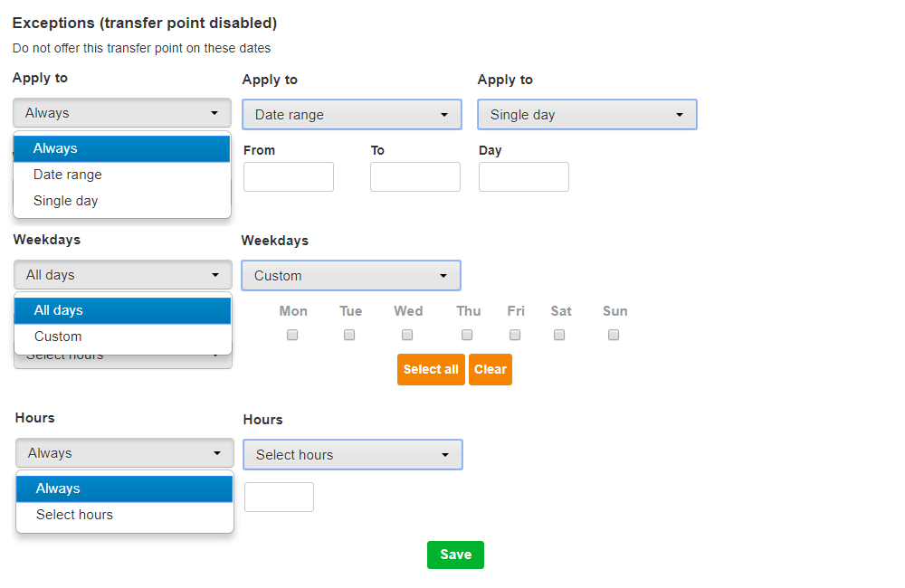Click the From date input field
This screenshot has width=905, height=588.
click(x=289, y=177)
